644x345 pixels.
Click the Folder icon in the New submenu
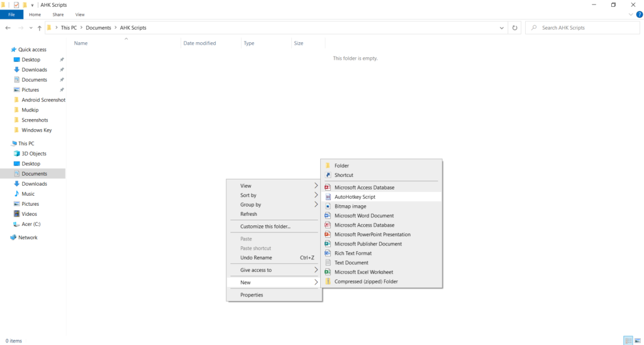[328, 166]
